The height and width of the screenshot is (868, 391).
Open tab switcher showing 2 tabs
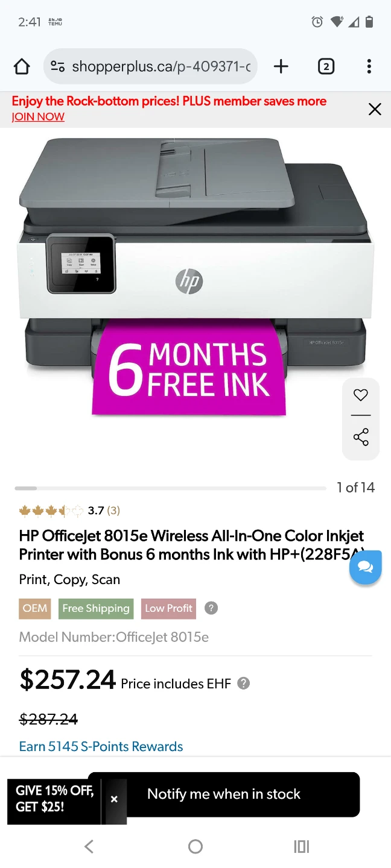coord(326,66)
